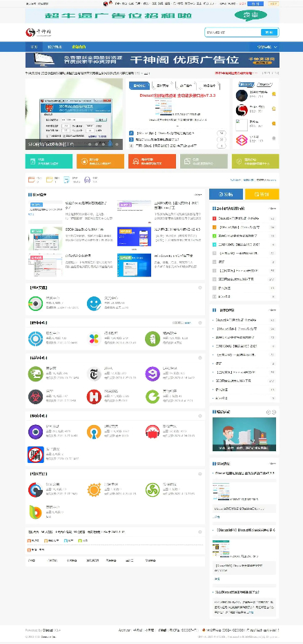Click the orange sun forum icon
This screenshot has height=644, width=303.
point(94,490)
